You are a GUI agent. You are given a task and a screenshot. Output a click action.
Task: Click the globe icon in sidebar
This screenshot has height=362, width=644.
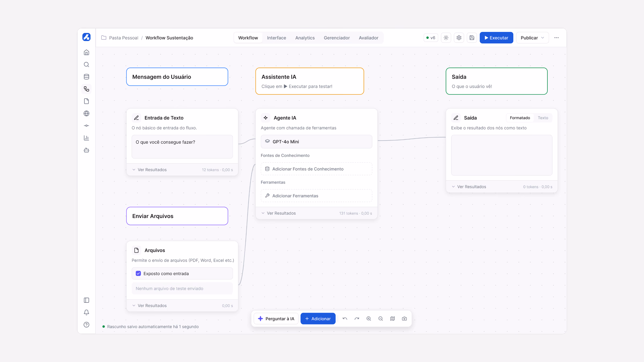tap(86, 113)
